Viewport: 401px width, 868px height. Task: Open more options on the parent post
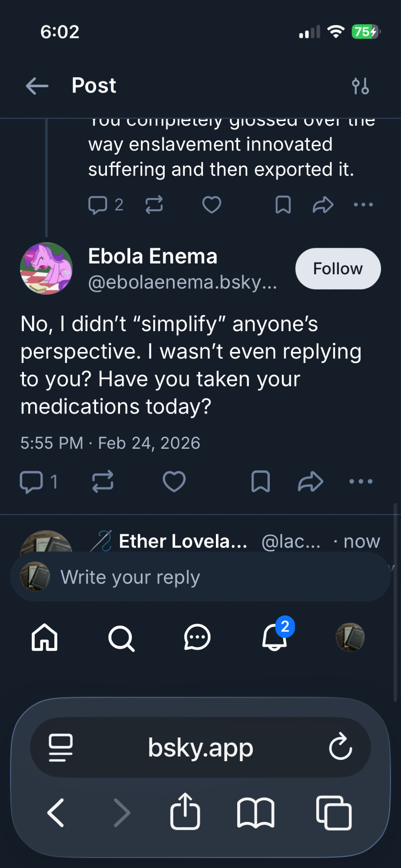(364, 205)
